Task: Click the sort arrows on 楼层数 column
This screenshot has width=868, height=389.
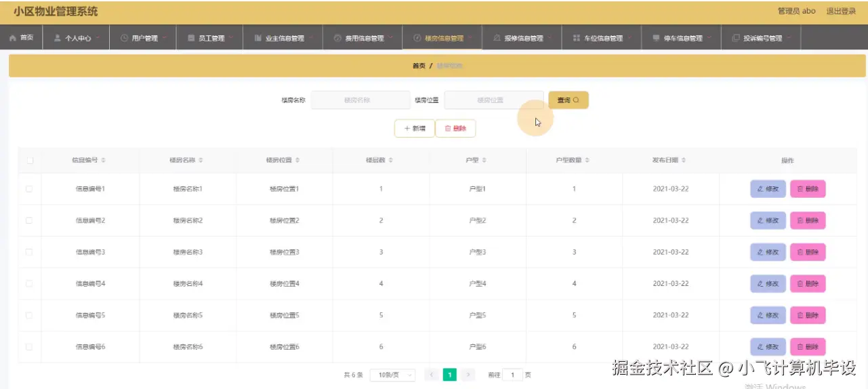Action: point(391,161)
